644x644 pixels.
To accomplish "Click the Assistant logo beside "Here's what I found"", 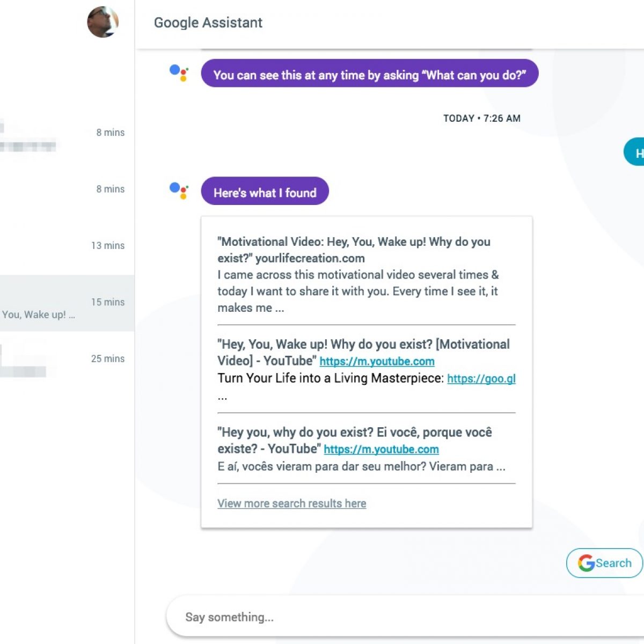I will [x=179, y=191].
